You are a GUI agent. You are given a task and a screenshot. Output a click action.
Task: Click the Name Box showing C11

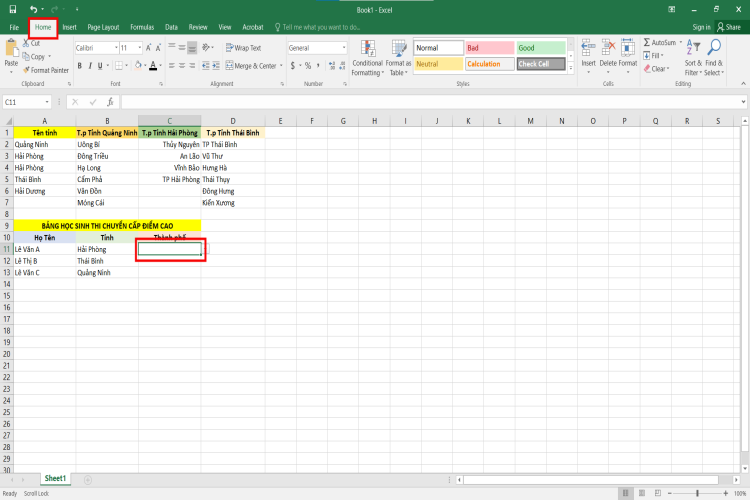click(27, 102)
